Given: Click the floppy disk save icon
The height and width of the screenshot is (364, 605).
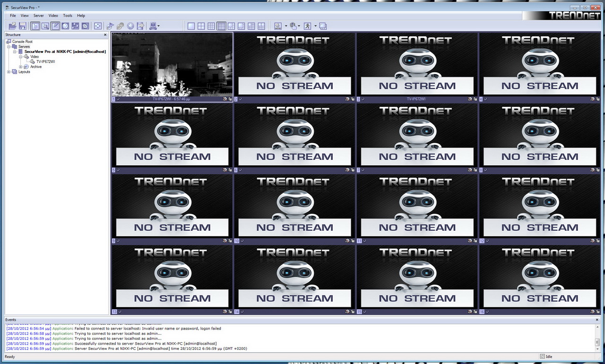Looking at the screenshot, I should (23, 26).
